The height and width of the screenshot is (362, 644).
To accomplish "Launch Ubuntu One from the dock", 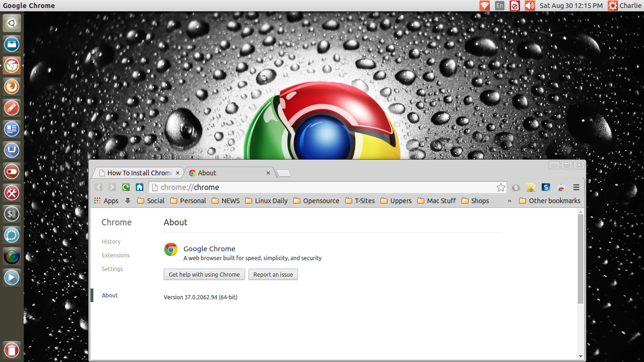I will pyautogui.click(x=12, y=150).
